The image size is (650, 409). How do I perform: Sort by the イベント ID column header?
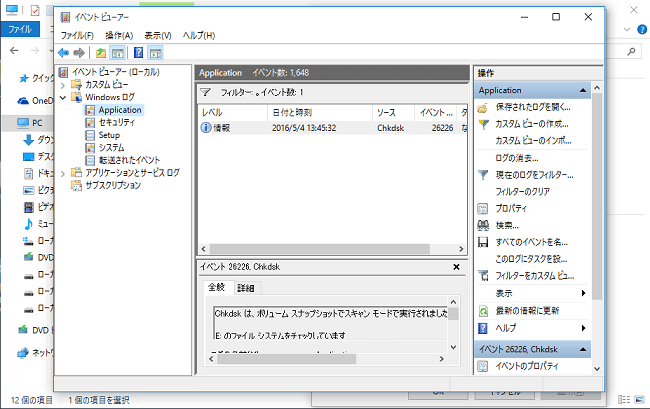pyautogui.click(x=436, y=112)
